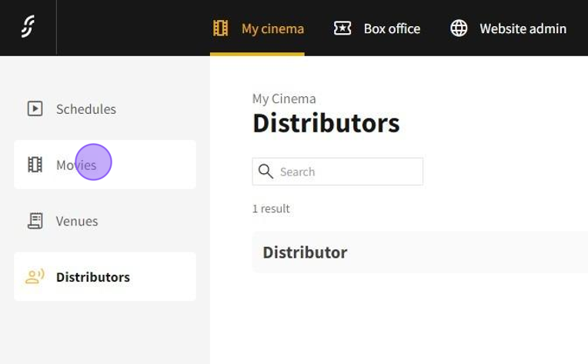Click the app logo in the top-left corner
Screen dimensions: 588x364
point(28,28)
